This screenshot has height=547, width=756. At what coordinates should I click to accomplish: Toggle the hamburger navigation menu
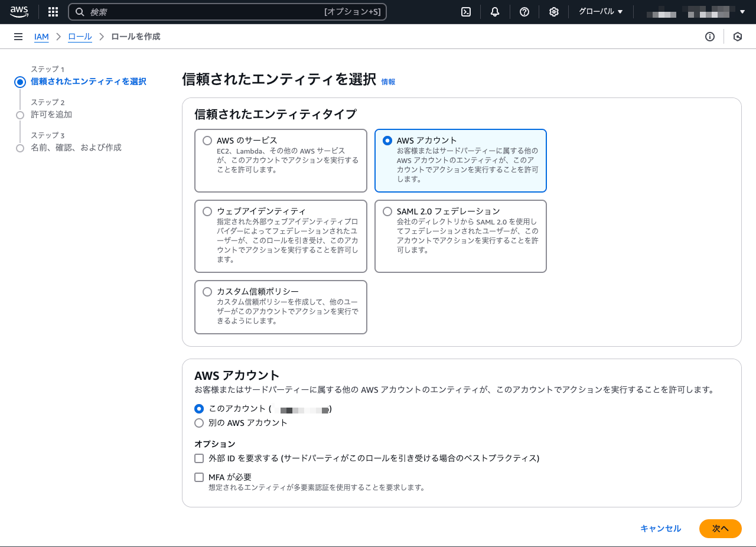18,37
